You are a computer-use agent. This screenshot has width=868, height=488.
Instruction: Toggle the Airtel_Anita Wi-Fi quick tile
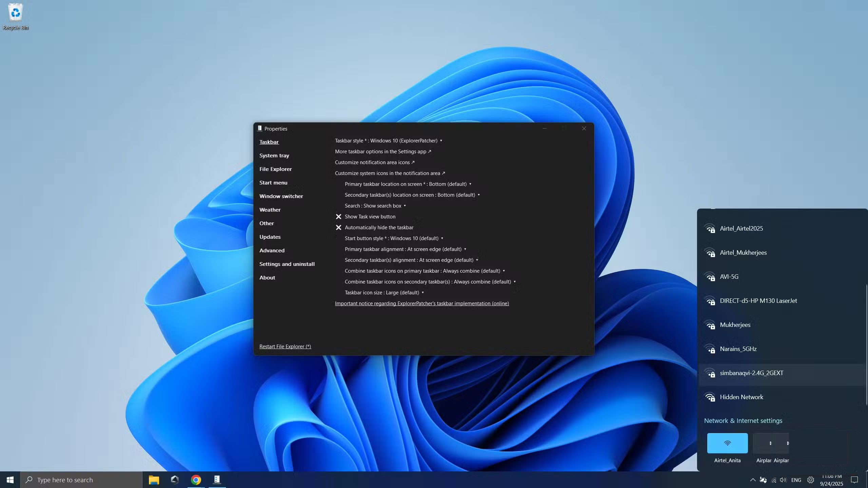(x=727, y=443)
